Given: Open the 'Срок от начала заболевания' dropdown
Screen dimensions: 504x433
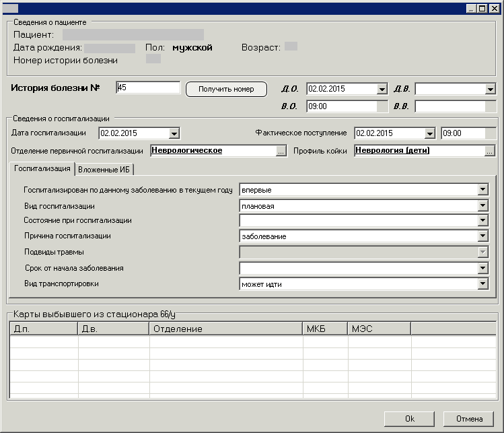Looking at the screenshot, I should (x=482, y=268).
